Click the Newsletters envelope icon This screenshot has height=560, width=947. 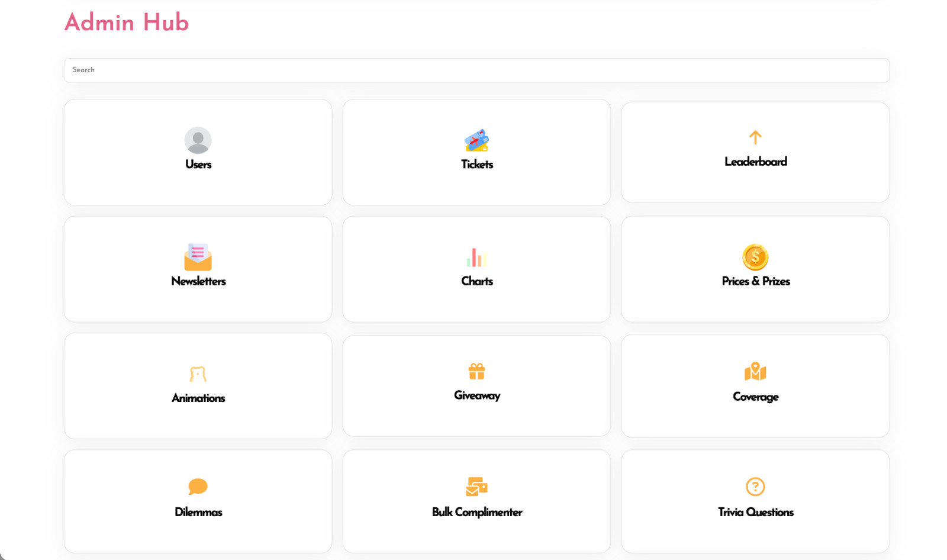coord(198,257)
